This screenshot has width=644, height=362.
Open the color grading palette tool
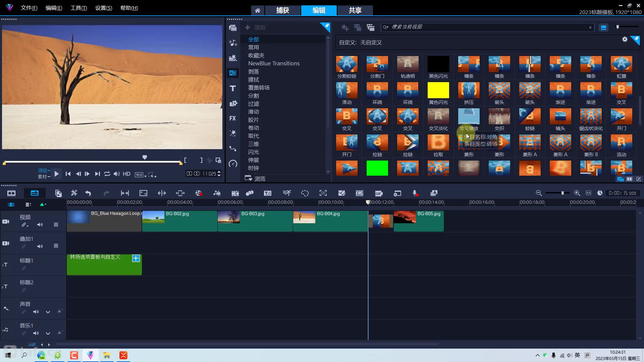click(199, 193)
